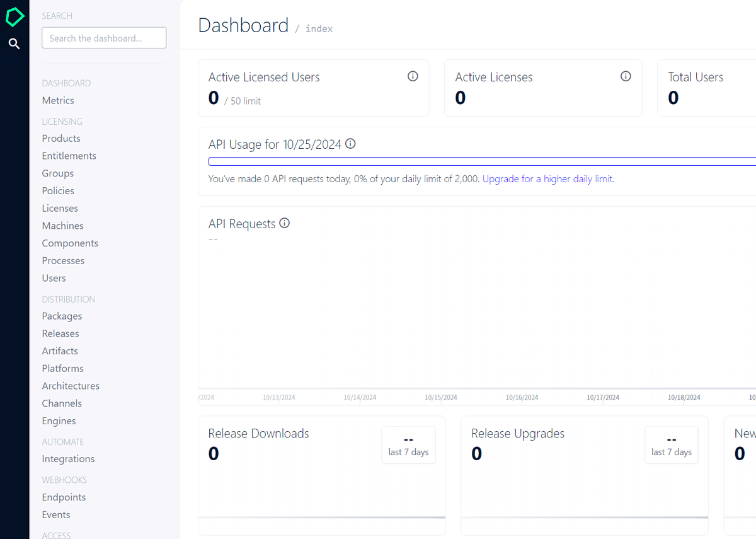Click the '/ 50 limit' text

(x=243, y=101)
